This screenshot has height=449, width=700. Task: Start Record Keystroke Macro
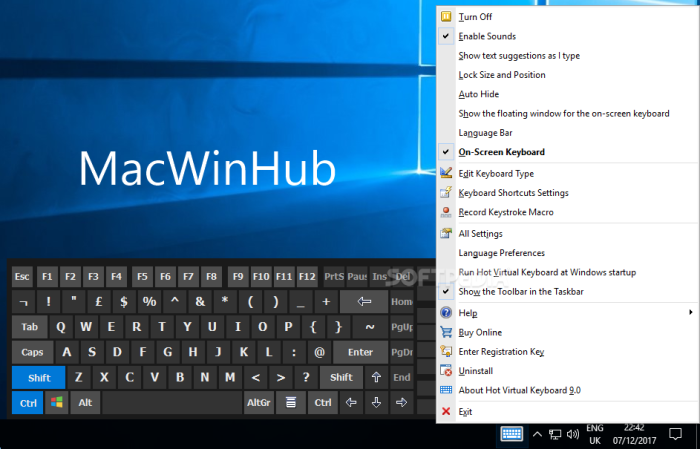(567, 212)
